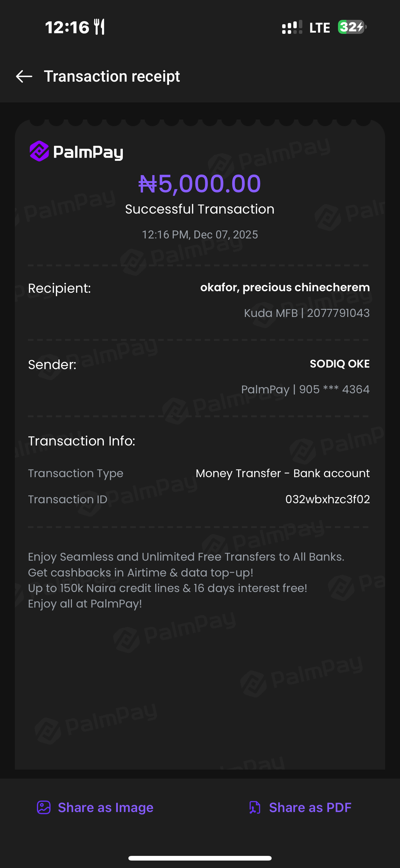Tap sender name SODIQ OKE
Image resolution: width=400 pixels, height=868 pixels.
click(340, 364)
